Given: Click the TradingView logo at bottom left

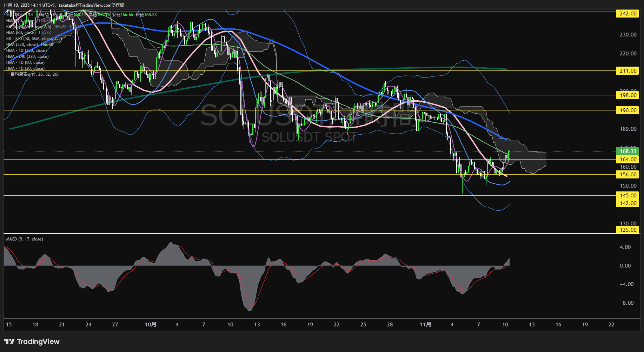Looking at the screenshot, I should [32, 341].
